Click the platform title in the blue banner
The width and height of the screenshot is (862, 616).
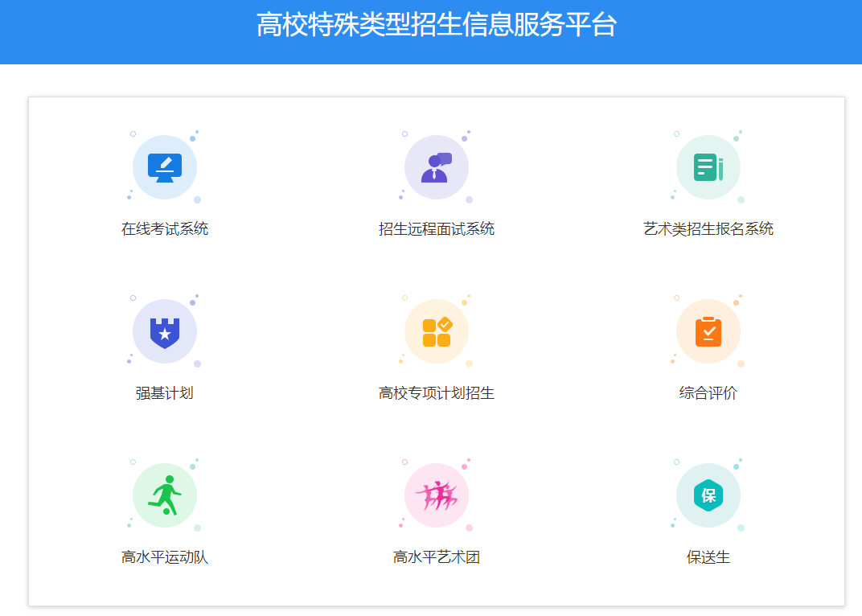click(431, 27)
